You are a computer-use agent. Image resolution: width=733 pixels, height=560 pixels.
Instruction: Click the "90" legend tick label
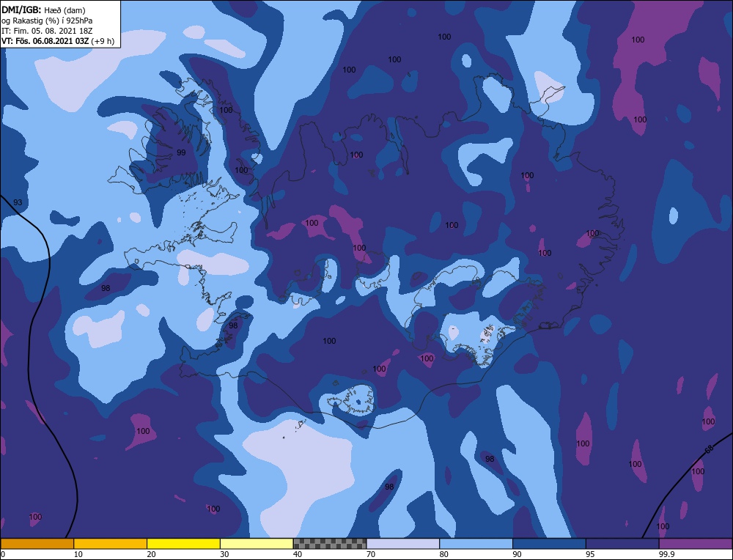[517, 554]
